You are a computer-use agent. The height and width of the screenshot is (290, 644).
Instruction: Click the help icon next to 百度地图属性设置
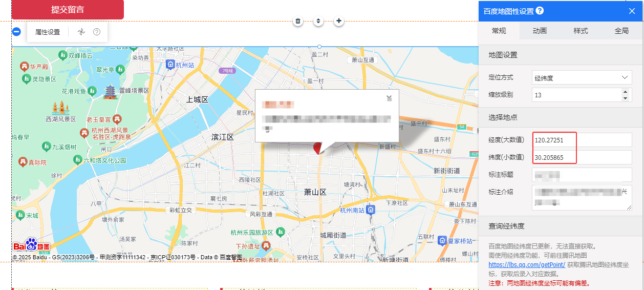point(540,11)
